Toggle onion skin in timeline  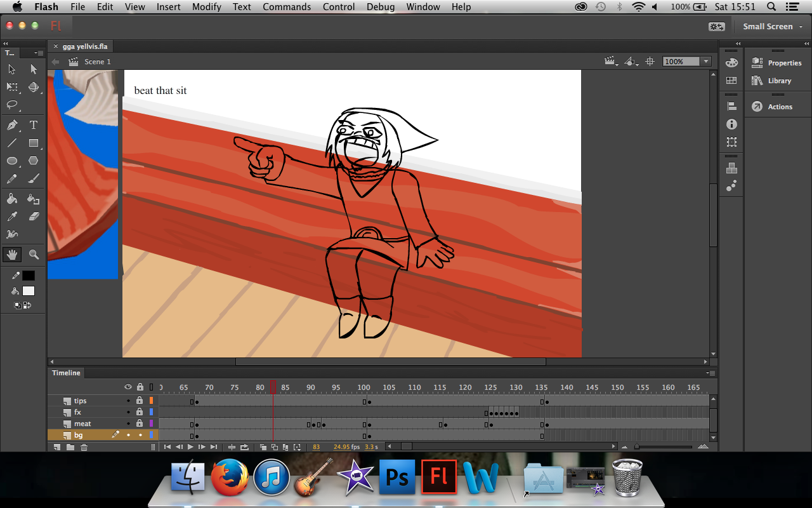pyautogui.click(x=264, y=447)
